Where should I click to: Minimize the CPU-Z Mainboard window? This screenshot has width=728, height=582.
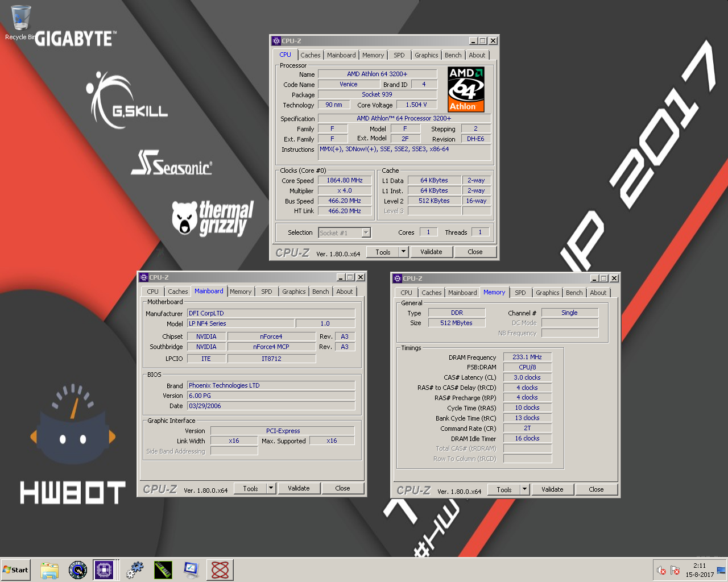[341, 277]
